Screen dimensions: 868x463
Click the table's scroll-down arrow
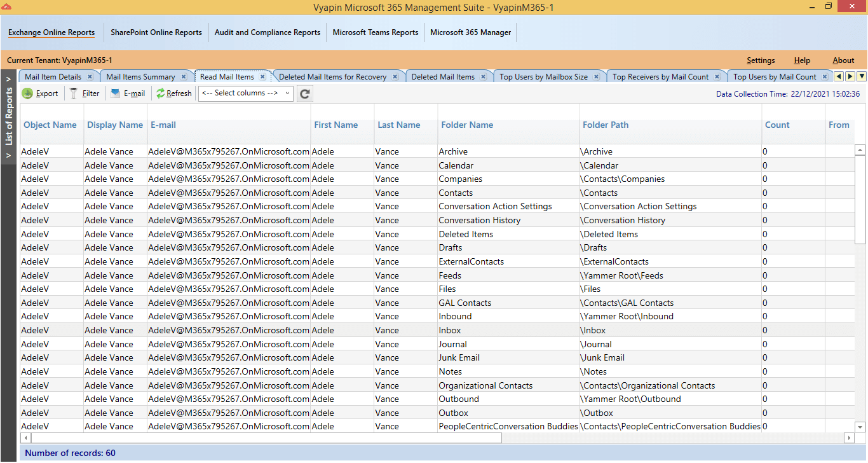tap(860, 427)
